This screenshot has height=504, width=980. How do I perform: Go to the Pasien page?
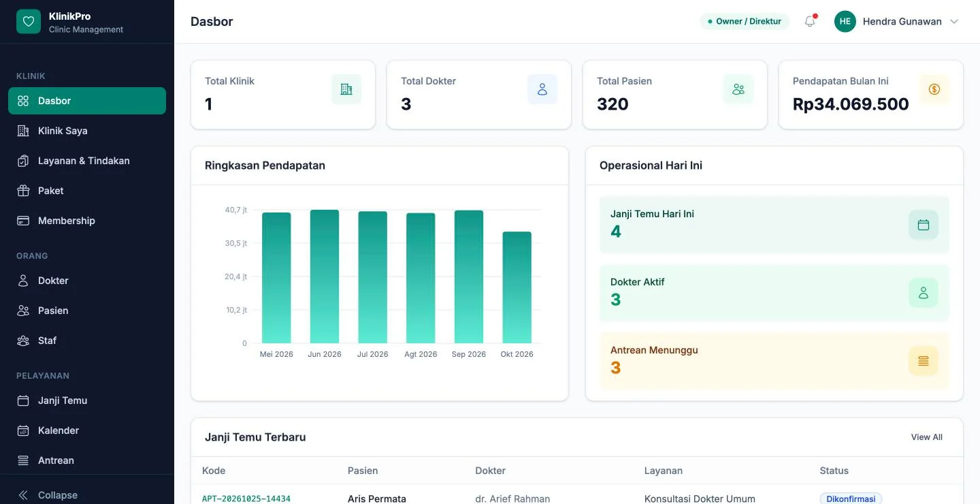[x=87, y=311]
